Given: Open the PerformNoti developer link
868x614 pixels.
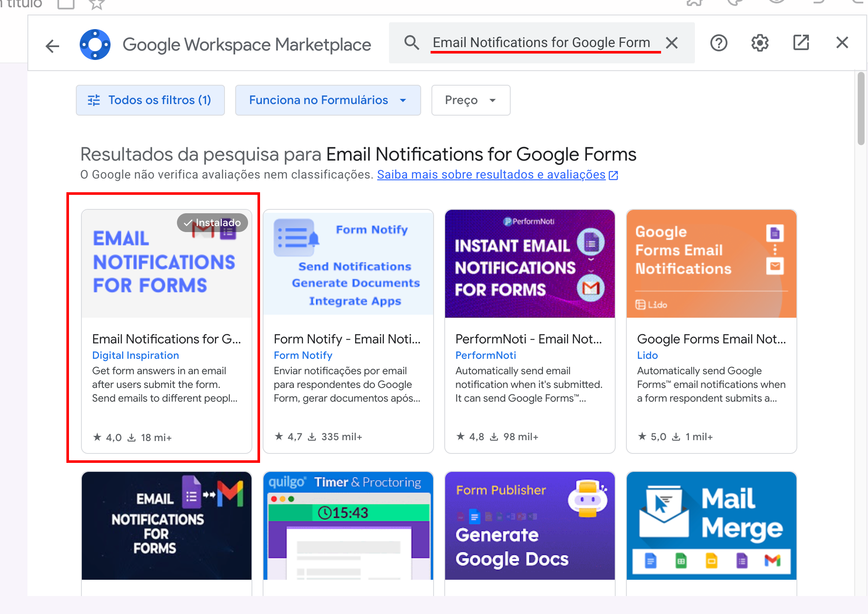Looking at the screenshot, I should 485,355.
